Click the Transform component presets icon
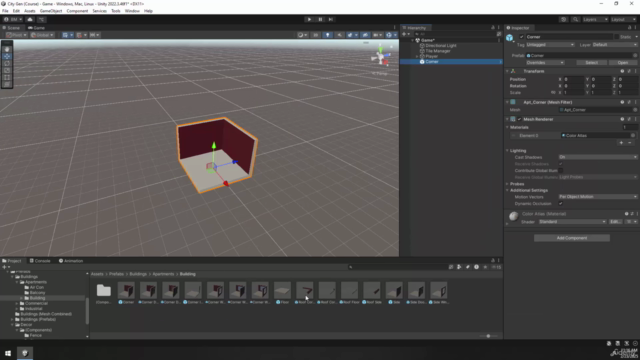Image resolution: width=640 pixels, height=360 pixels. [x=629, y=71]
